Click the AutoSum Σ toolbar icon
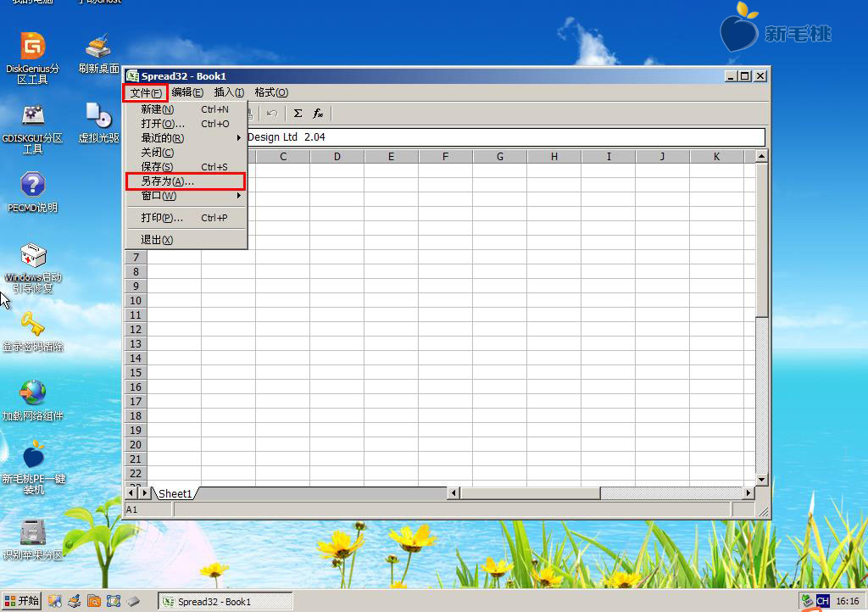This screenshot has height=612, width=868. tap(298, 114)
